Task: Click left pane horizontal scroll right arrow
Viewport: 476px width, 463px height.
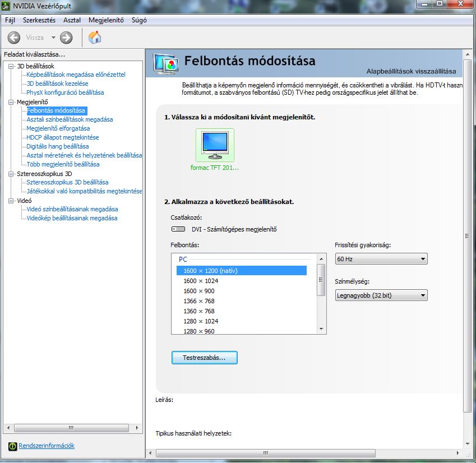Action: pyautogui.click(x=137, y=428)
